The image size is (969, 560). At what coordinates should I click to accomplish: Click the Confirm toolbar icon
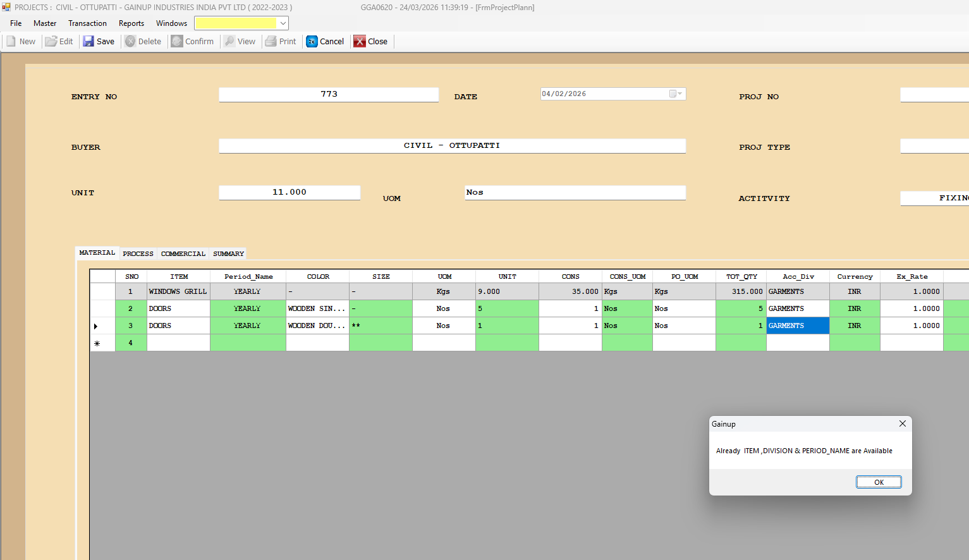178,42
